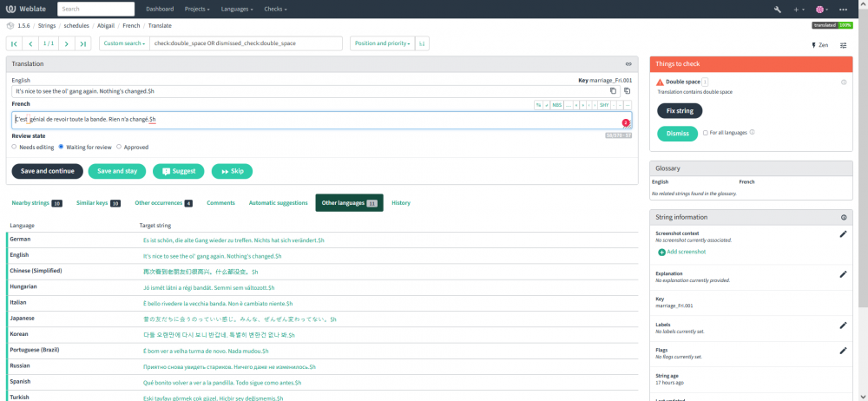
Task: Open the wrench management tools icon
Action: click(x=778, y=9)
